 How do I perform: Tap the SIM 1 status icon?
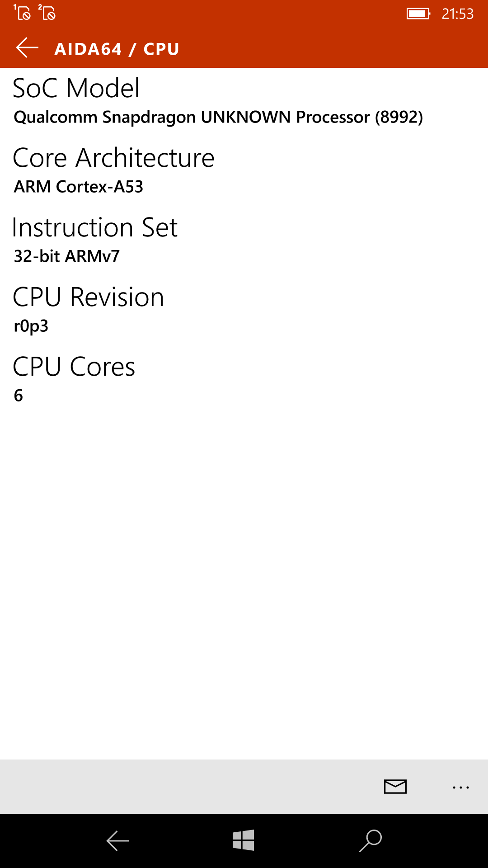click(x=22, y=12)
